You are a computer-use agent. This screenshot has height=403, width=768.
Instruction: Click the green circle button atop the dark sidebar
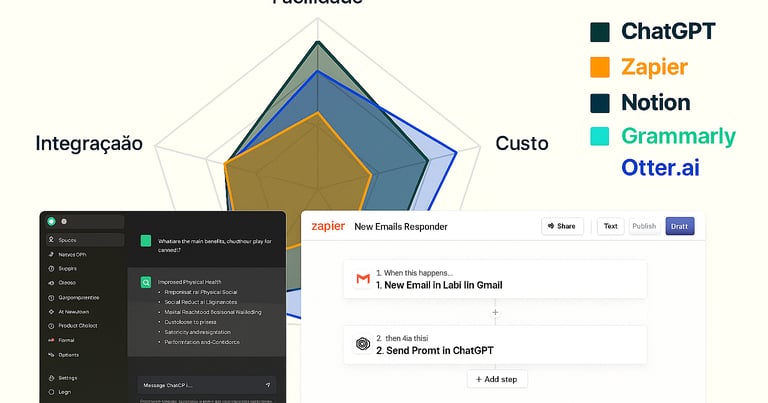51,221
